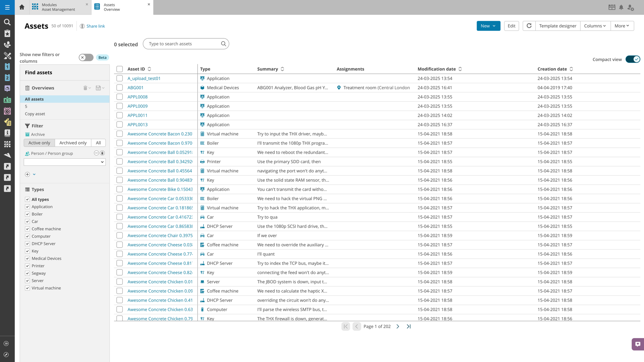
Task: Go to last page of assets
Action: (x=409, y=326)
